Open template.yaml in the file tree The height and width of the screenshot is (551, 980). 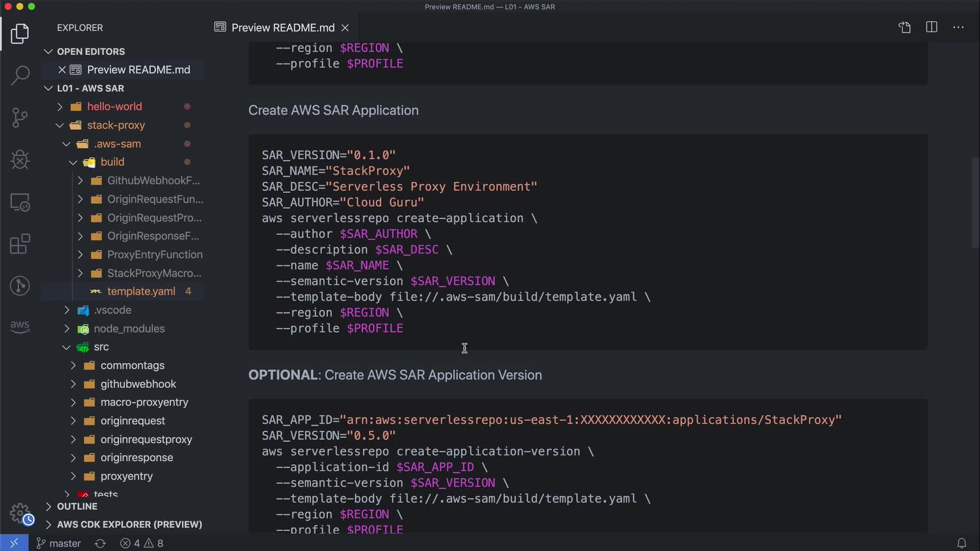tap(141, 291)
